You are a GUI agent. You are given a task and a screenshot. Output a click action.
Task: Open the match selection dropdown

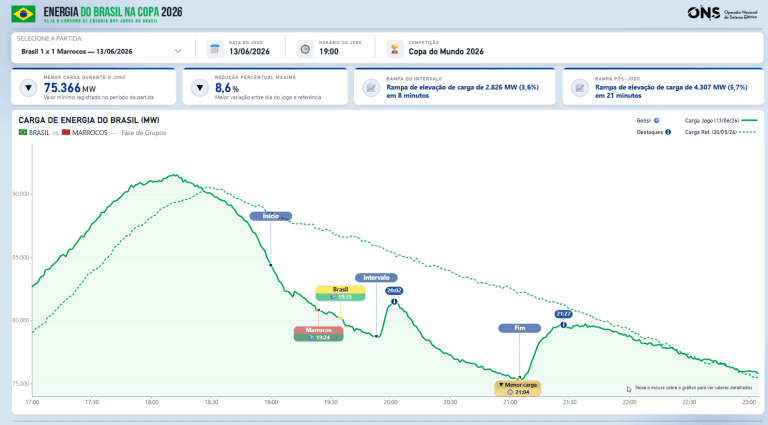pyautogui.click(x=100, y=51)
